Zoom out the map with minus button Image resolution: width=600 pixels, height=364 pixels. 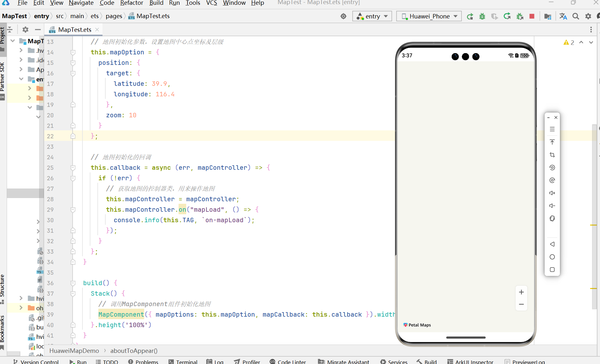[521, 304]
